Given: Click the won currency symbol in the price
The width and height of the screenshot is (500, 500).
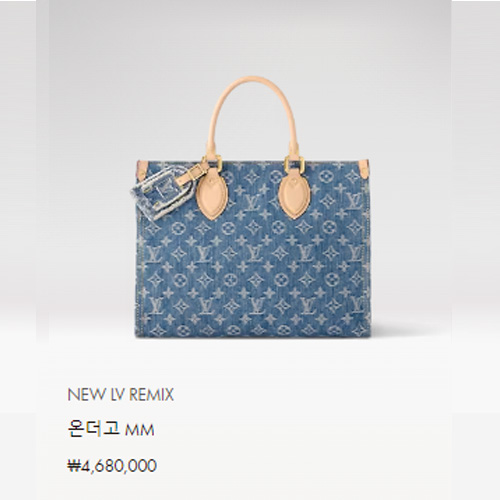Looking at the screenshot, I should tap(74, 466).
